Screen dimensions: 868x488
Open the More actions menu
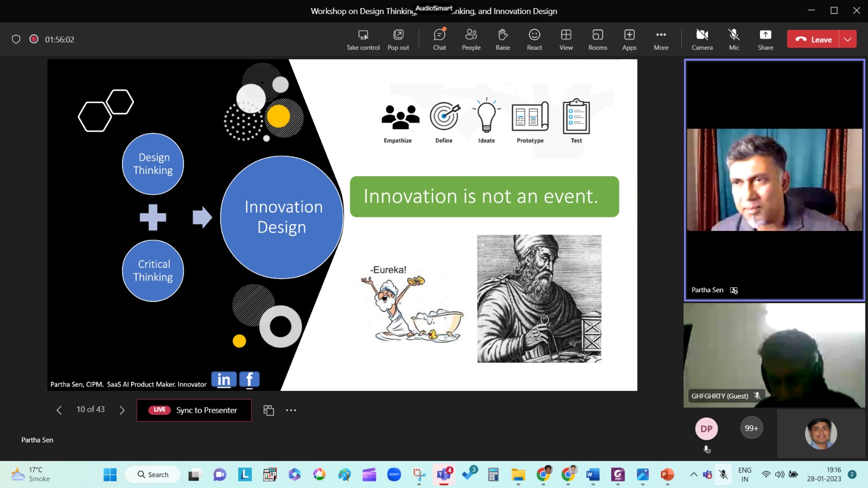click(x=661, y=40)
